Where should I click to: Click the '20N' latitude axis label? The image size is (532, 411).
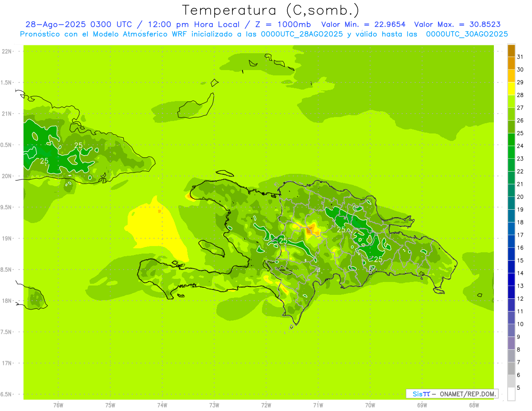click(8, 176)
